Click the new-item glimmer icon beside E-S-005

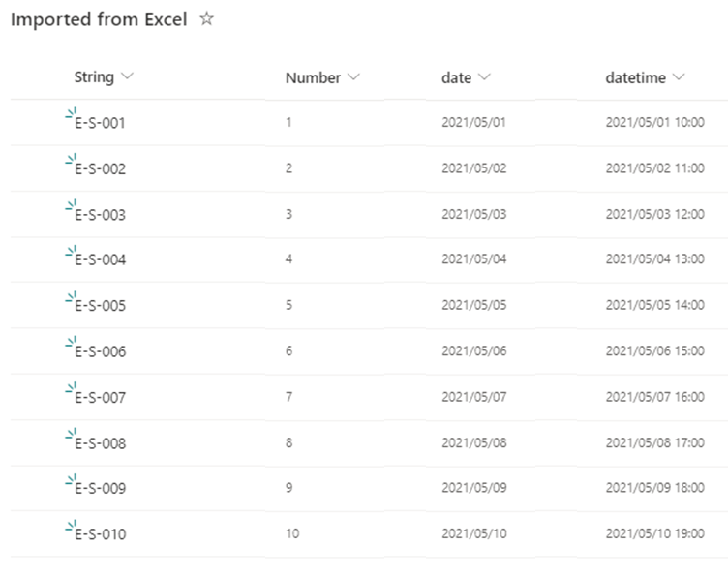click(x=70, y=297)
